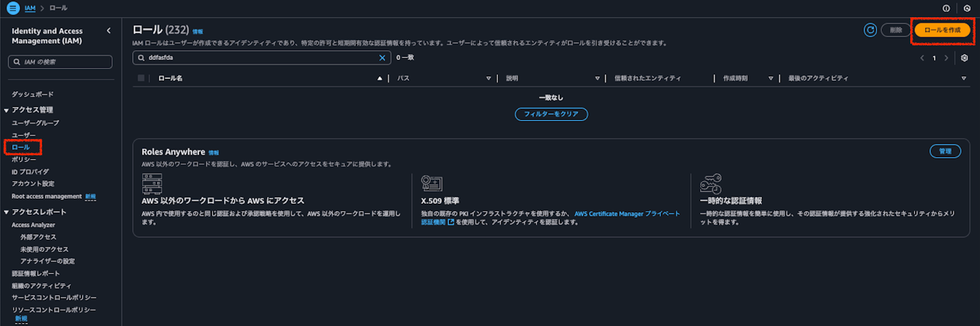Select ロール in sidebar
Image resolution: width=980 pixels, height=326 pixels.
(21, 147)
